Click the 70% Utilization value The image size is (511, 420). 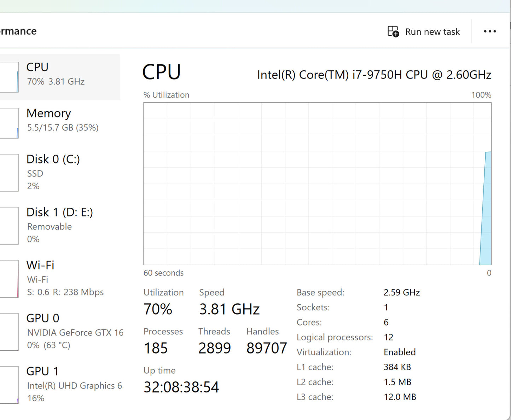(x=158, y=309)
